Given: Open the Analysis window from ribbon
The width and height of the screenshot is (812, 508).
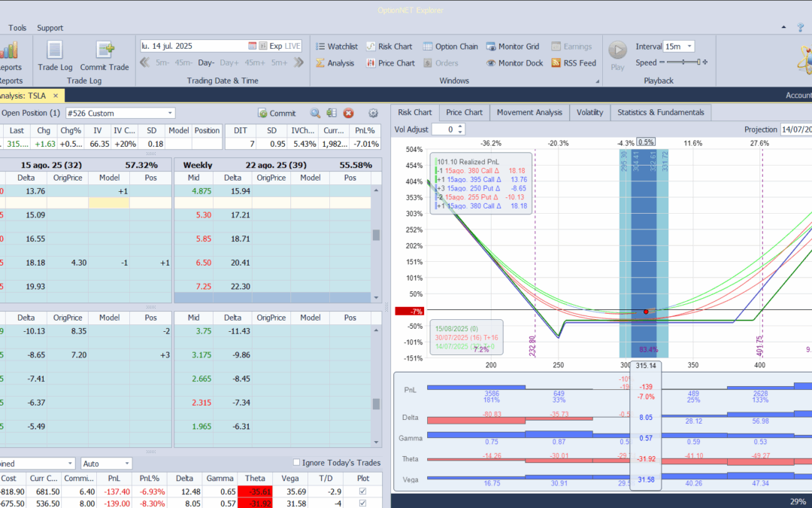Looking at the screenshot, I should 335,62.
